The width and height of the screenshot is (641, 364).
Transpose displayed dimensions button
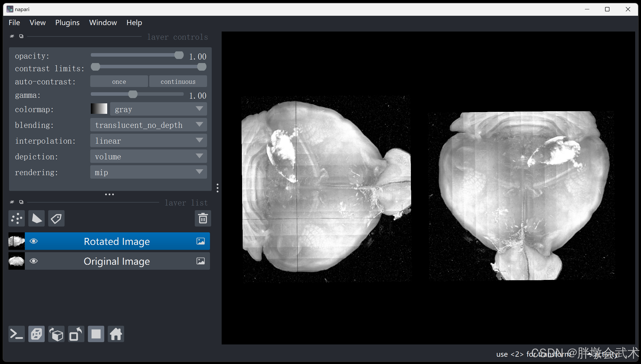tap(76, 334)
